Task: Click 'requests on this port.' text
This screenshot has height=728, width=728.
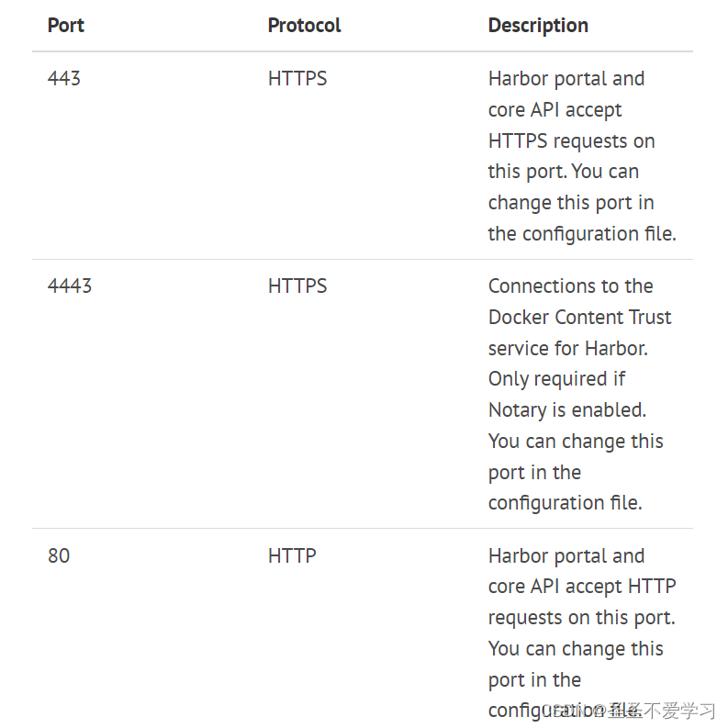Action: [582, 618]
